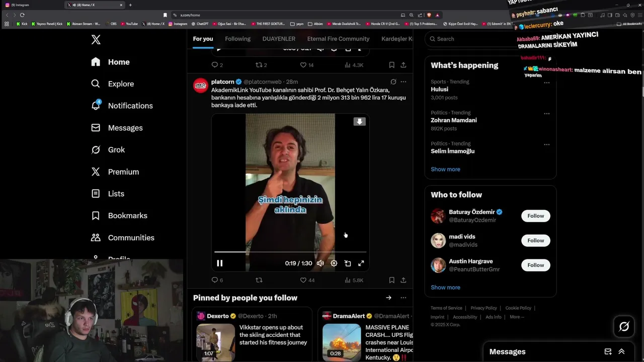The height and width of the screenshot is (362, 644).
Task: Open Communities from the sidebar
Action: click(122, 238)
